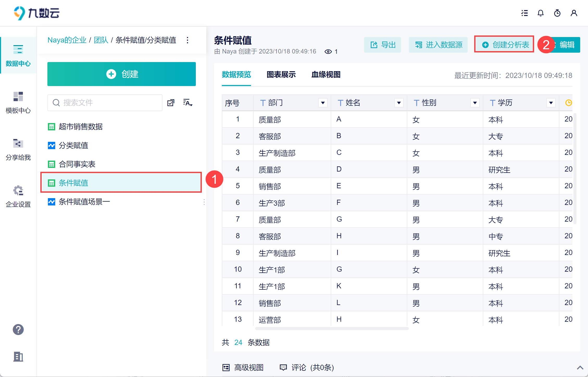Image resolution: width=588 pixels, height=377 pixels.
Task: Click the sort files A-Z icon
Action: pyautogui.click(x=187, y=103)
